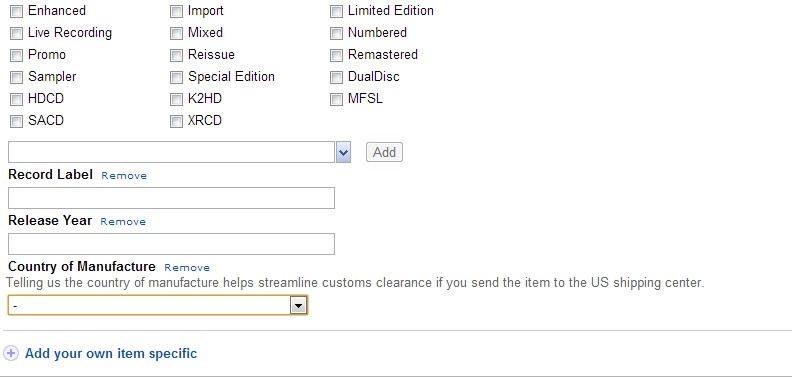Focus the Record Label text field
This screenshot has width=792, height=377.
[x=171, y=198]
